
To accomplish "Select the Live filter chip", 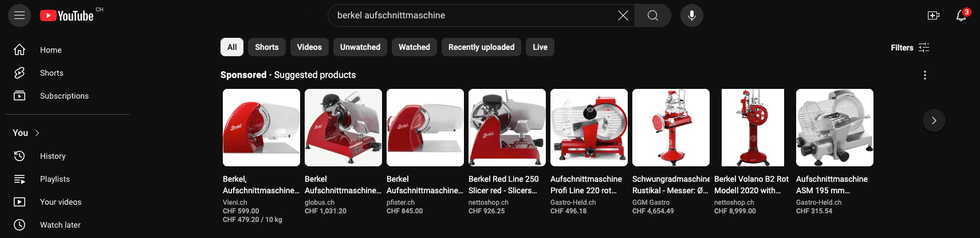I will pyautogui.click(x=540, y=47).
